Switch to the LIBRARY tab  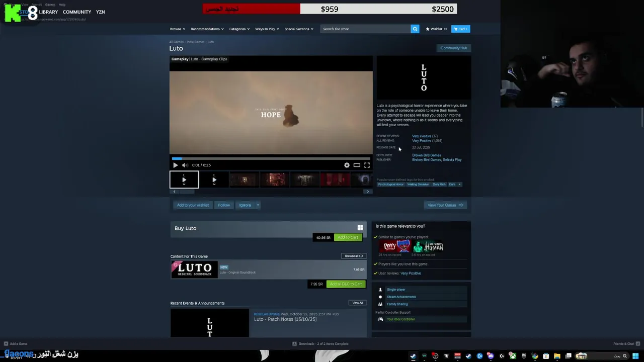pos(48,12)
